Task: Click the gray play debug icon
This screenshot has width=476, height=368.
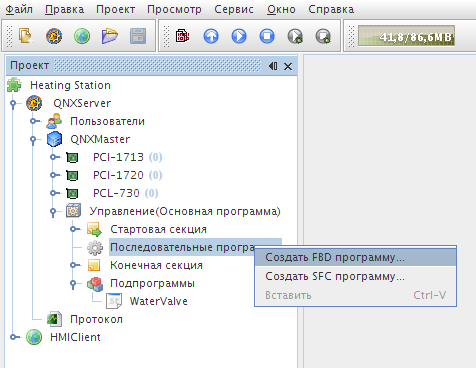Action: [295, 36]
